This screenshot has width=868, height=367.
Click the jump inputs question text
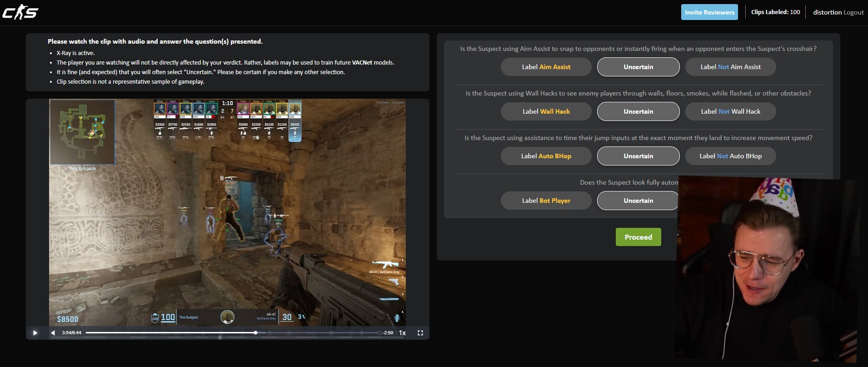[x=638, y=138]
